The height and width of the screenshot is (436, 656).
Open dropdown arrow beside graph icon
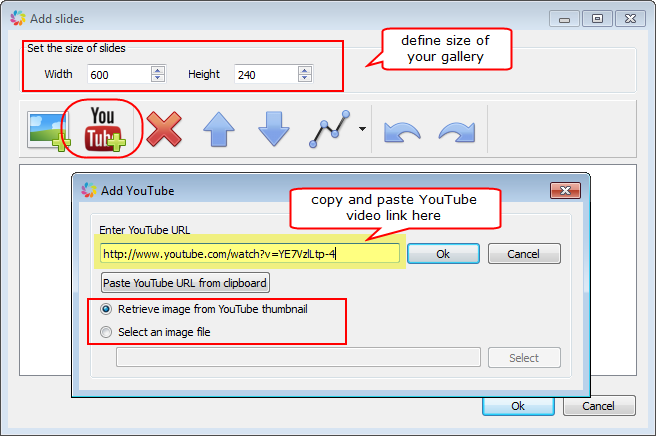(362, 129)
